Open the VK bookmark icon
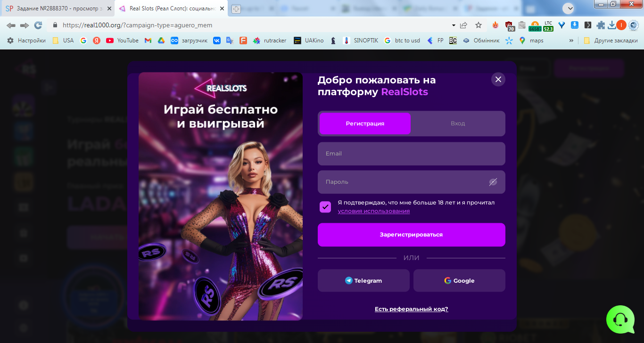644x343 pixels. (217, 41)
